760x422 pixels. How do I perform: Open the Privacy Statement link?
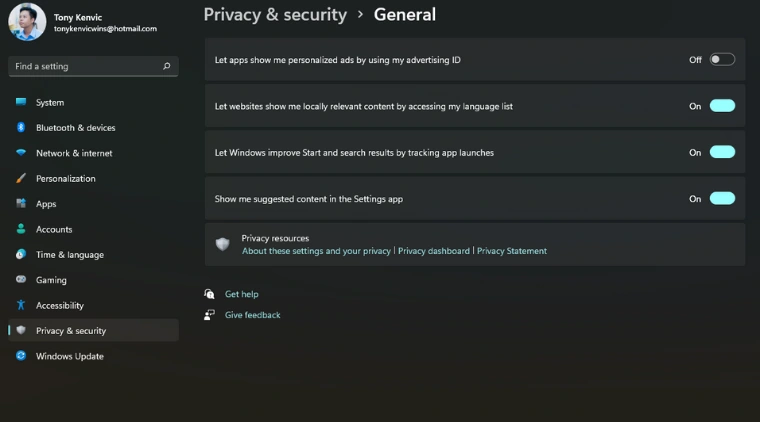click(x=512, y=251)
